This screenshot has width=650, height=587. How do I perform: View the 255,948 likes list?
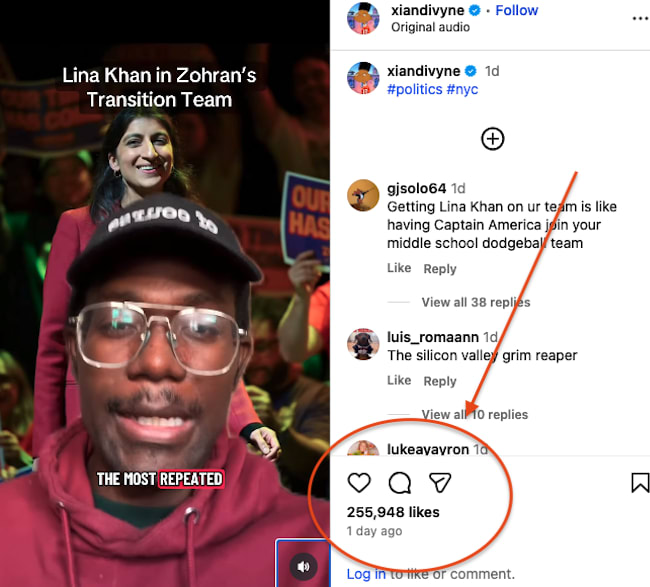(393, 512)
